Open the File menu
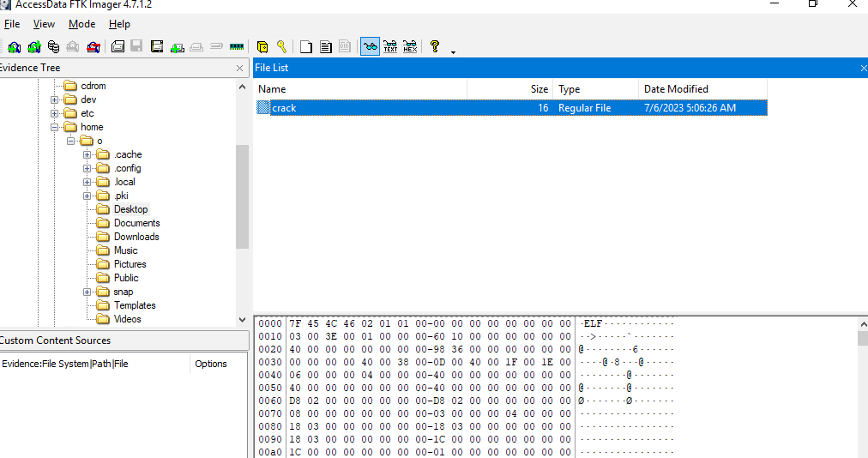Viewport: 868px width, 458px height. pyautogui.click(x=12, y=24)
